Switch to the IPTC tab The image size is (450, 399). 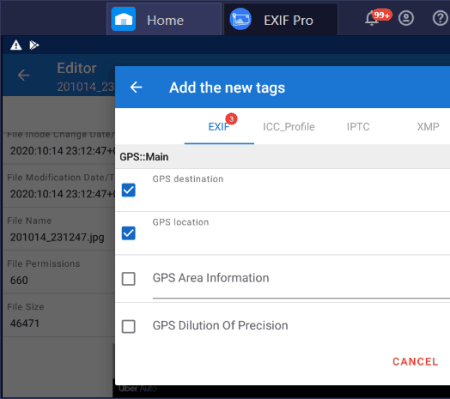pos(358,127)
